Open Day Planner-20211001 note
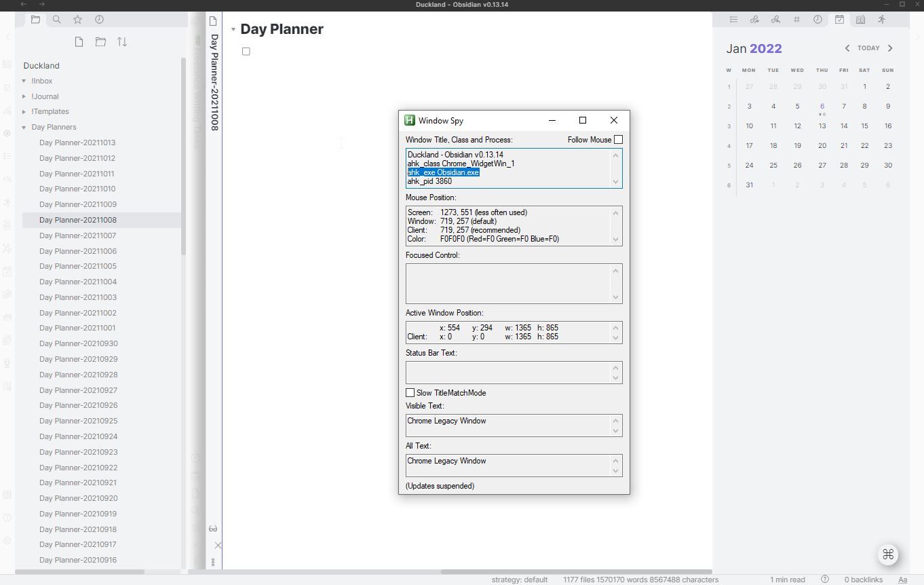Image resolution: width=924 pixels, height=585 pixels. [x=77, y=328]
